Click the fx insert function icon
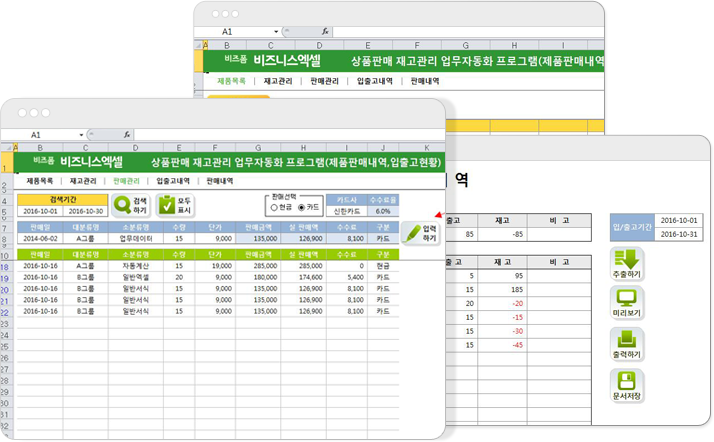Screen dimensions: 714x442 coord(127,134)
